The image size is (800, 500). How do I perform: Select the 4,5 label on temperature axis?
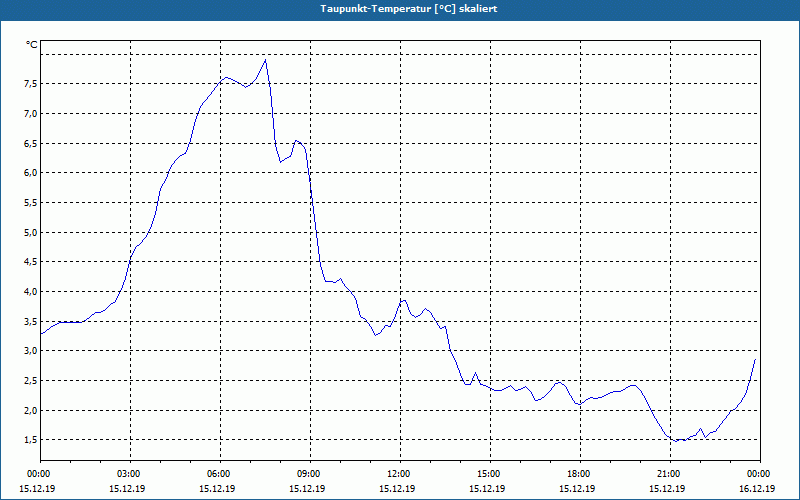[x=31, y=262]
